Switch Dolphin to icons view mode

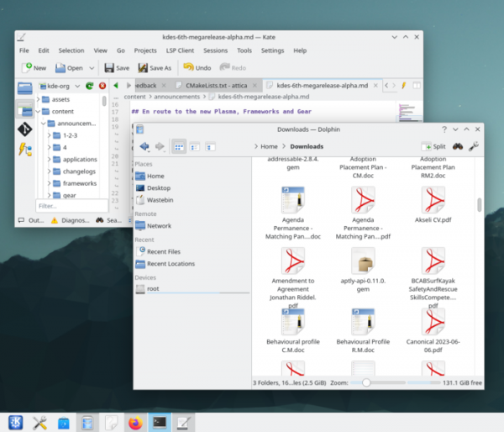(179, 146)
